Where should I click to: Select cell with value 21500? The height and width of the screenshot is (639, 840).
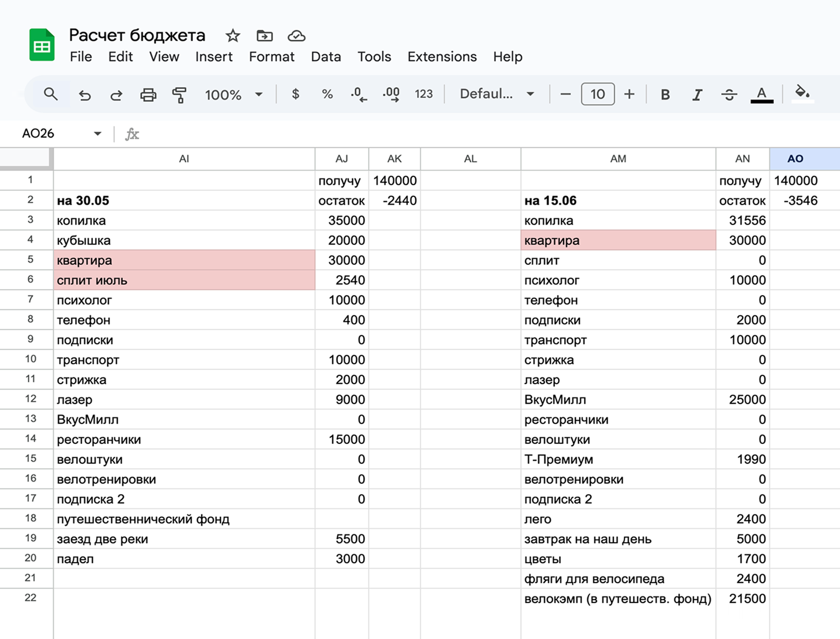(742, 599)
